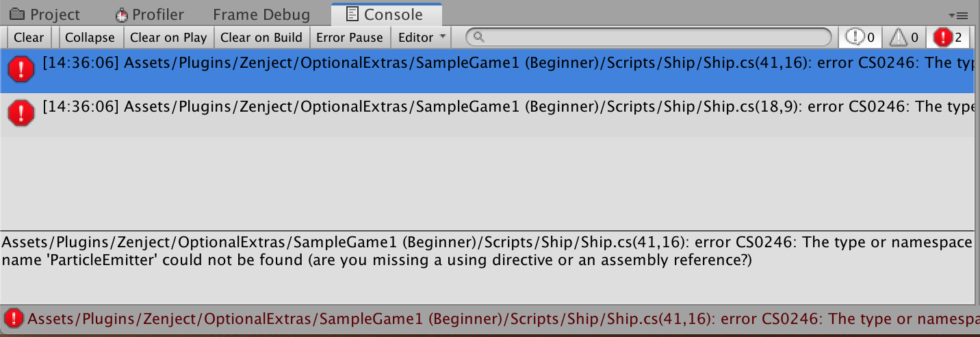Switch to the Frame Debug tab
This screenshot has height=337, width=980.
(x=261, y=14)
